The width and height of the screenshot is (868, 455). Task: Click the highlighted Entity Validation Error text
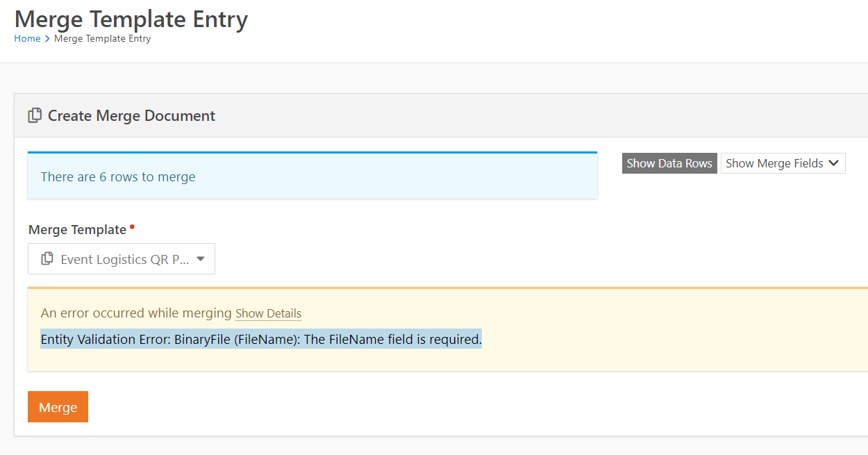[261, 339]
